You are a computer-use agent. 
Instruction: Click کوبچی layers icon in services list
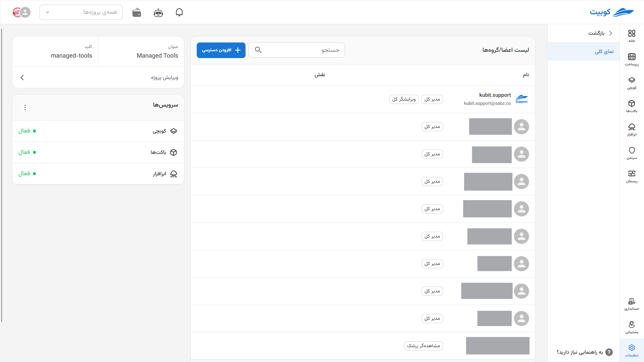(x=174, y=131)
